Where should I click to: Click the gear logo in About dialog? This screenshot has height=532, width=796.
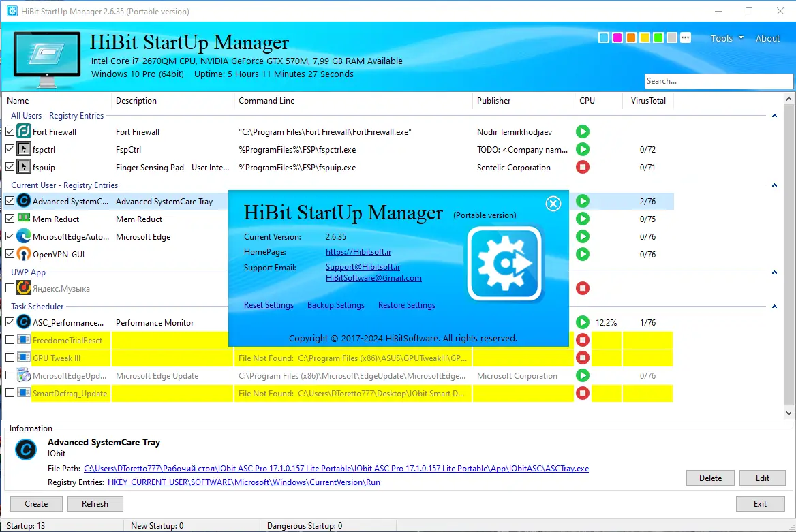pos(505,264)
